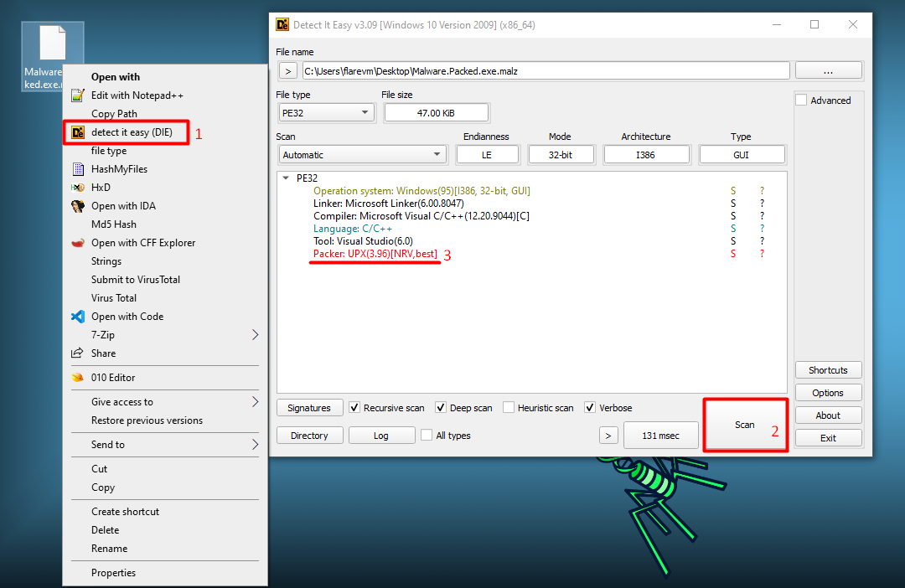
Task: Click the CFF Explorer icon
Action: (78, 243)
